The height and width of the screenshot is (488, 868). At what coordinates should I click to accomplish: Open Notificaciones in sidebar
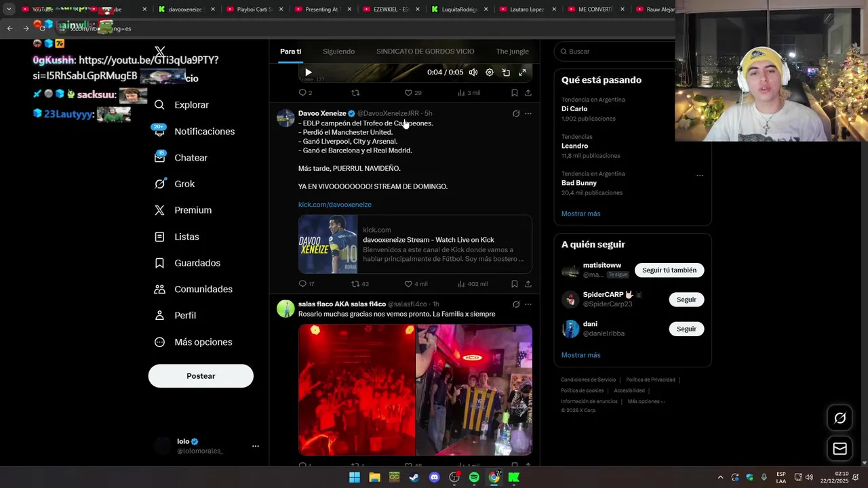click(x=195, y=131)
